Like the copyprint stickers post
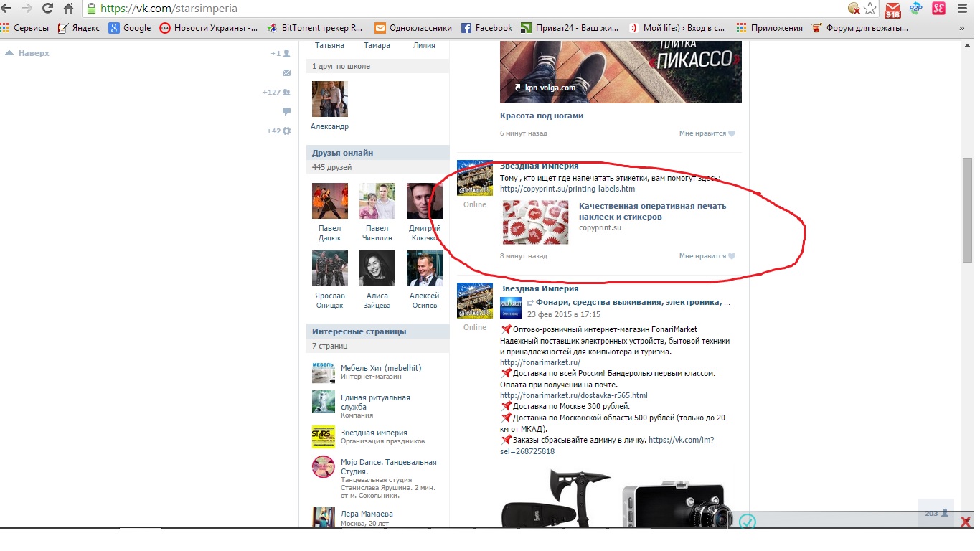 coord(707,256)
